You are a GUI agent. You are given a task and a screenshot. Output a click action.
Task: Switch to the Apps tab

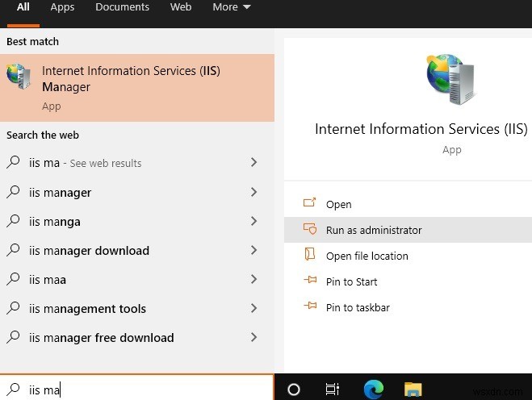[x=62, y=7]
